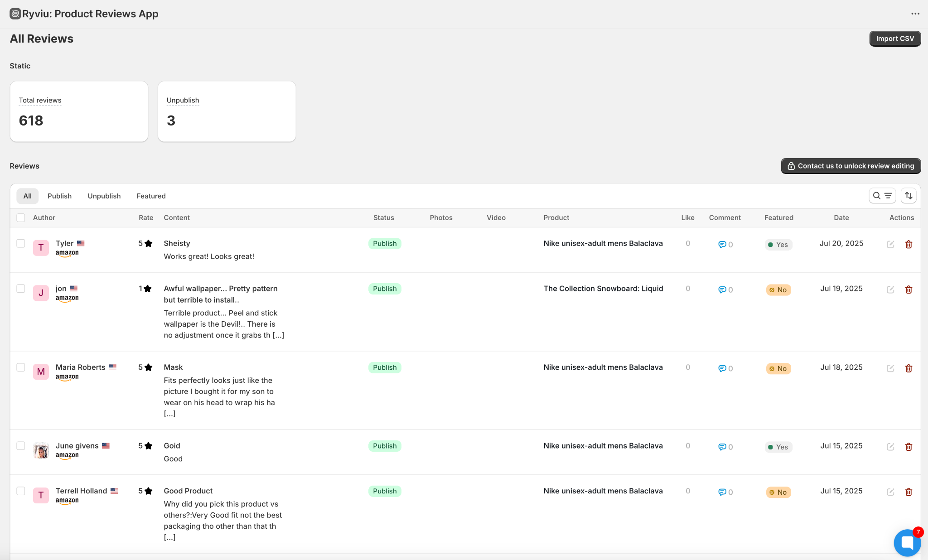This screenshot has width=928, height=560.
Task: Tick the checkbox for June givens' review
Action: (21, 446)
